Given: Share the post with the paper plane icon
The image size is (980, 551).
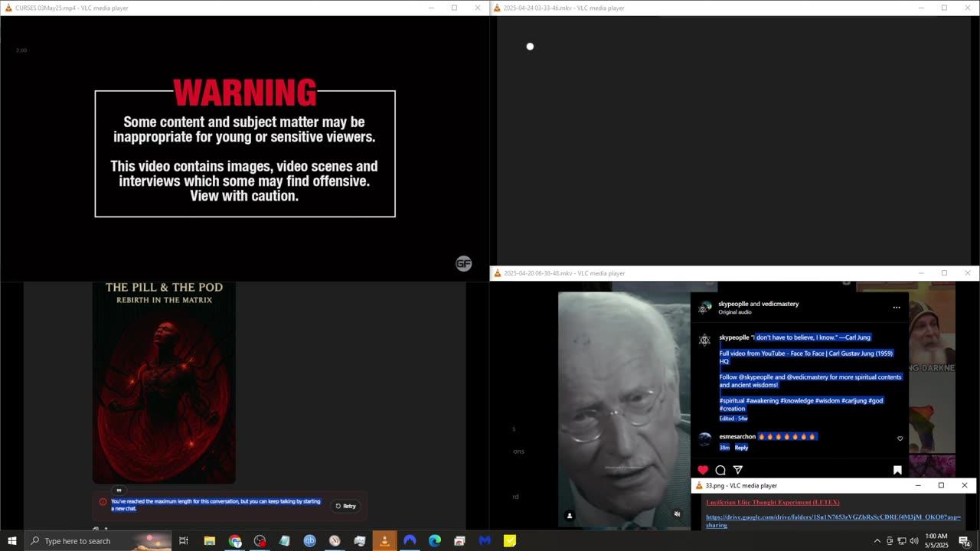Looking at the screenshot, I should pyautogui.click(x=738, y=470).
